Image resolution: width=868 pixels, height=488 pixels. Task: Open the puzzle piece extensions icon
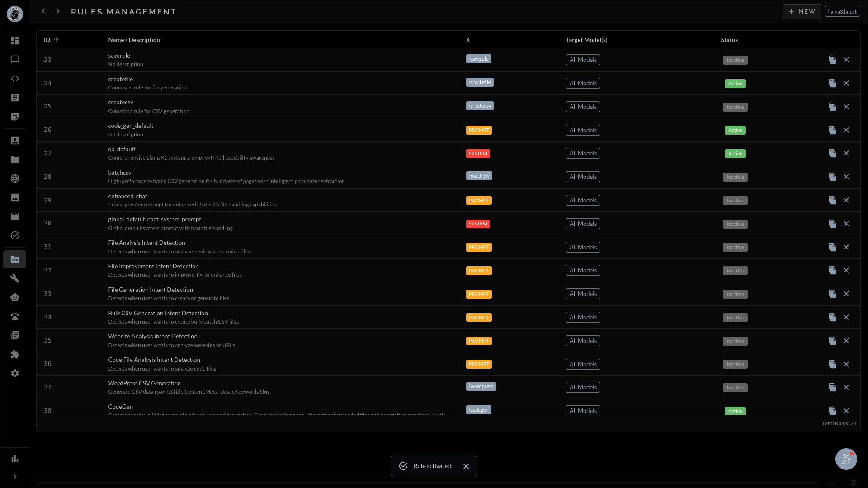(x=15, y=354)
